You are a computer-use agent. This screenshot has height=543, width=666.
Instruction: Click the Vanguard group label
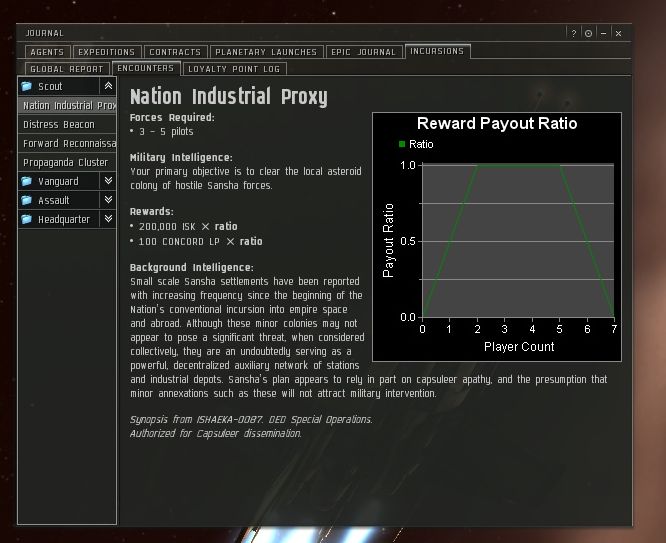click(x=58, y=181)
